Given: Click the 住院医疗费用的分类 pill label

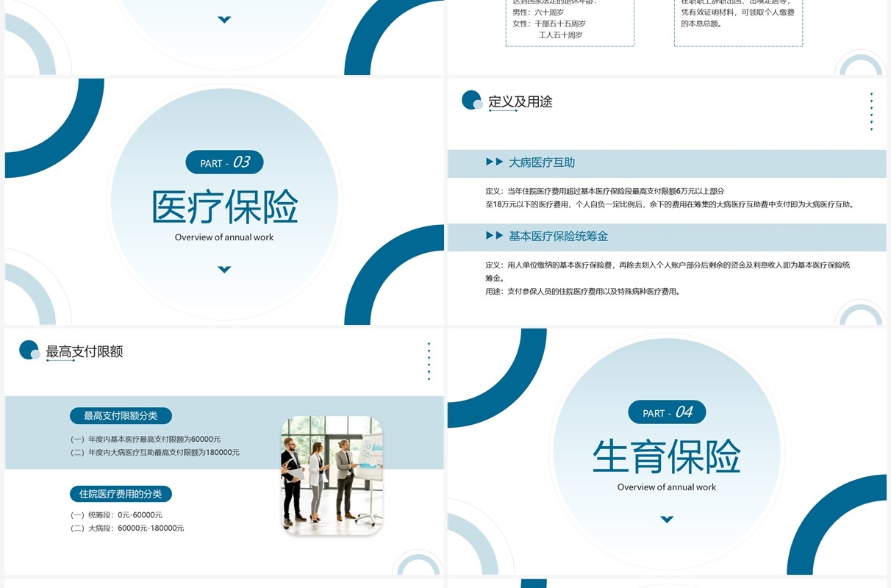Looking at the screenshot, I should (x=121, y=494).
